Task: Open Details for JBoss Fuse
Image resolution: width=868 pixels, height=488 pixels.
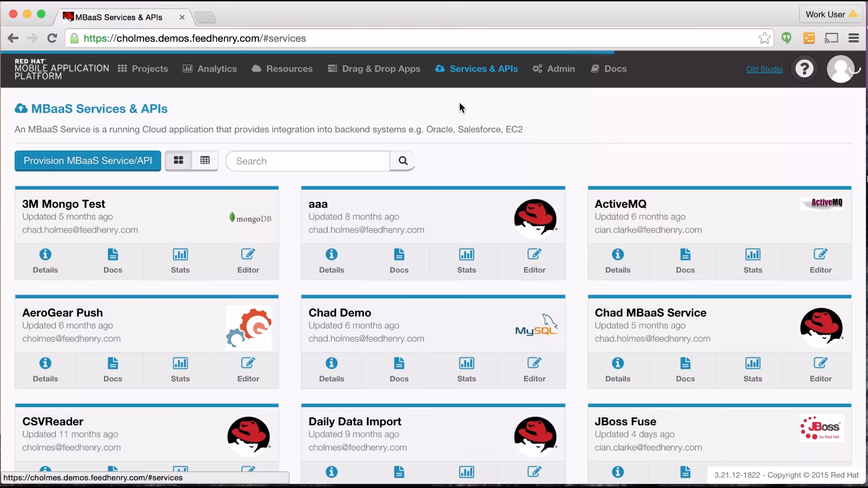Action: (618, 472)
